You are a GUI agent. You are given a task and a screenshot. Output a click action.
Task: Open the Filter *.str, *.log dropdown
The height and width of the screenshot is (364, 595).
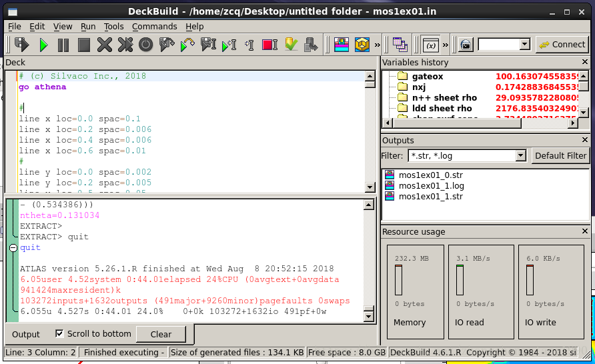click(x=520, y=155)
